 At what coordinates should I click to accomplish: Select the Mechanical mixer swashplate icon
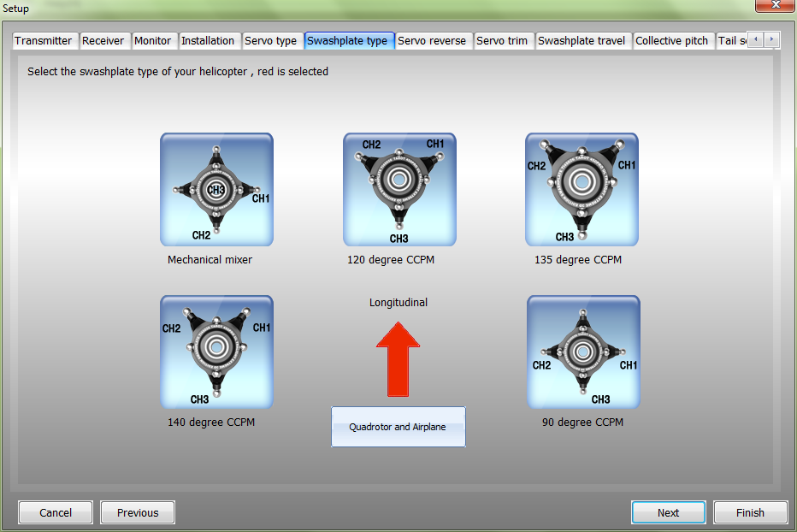(x=216, y=190)
